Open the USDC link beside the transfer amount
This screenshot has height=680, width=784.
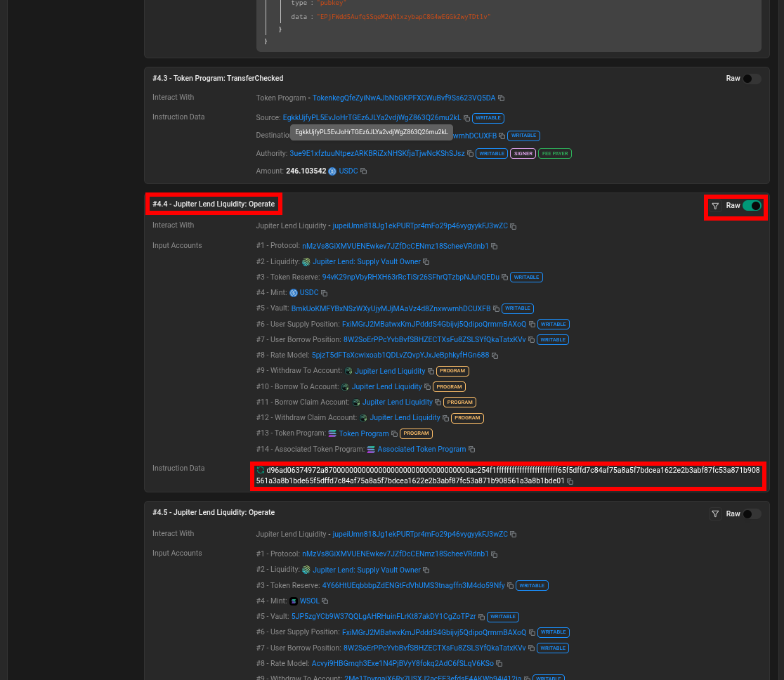[x=348, y=171]
